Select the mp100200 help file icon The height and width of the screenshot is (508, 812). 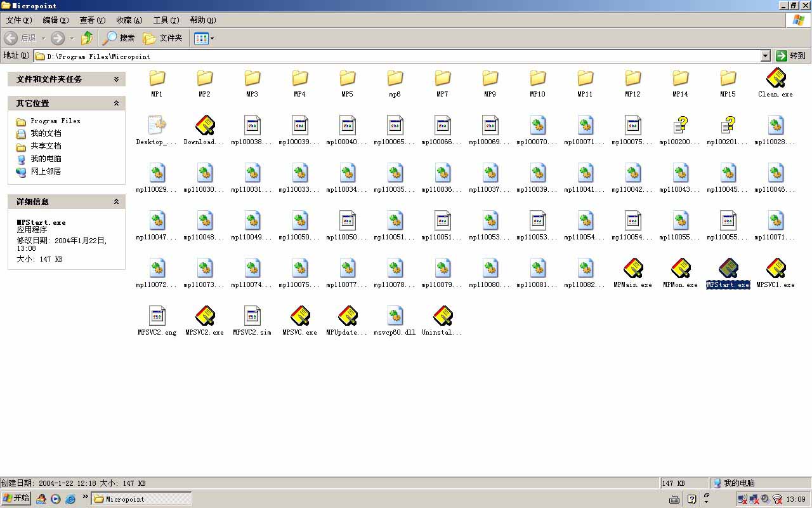680,126
